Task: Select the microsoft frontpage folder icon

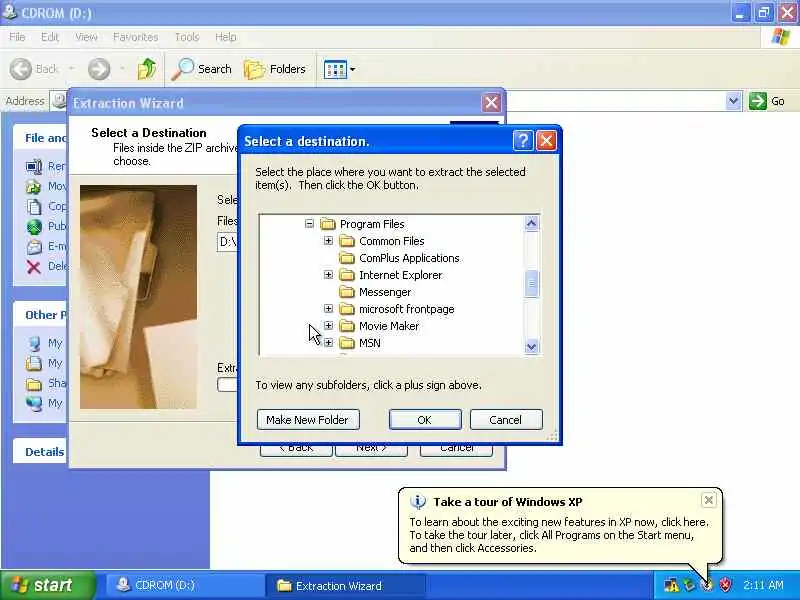Action: tap(347, 309)
